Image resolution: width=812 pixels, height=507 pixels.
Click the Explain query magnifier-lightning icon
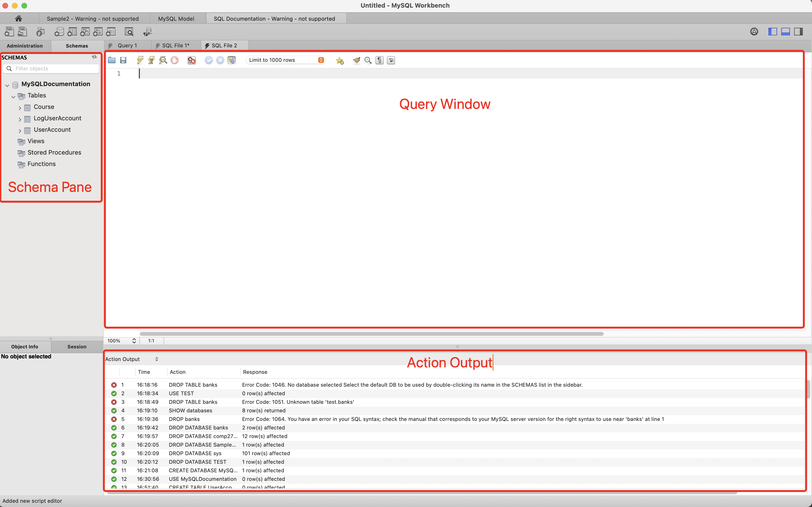(163, 60)
